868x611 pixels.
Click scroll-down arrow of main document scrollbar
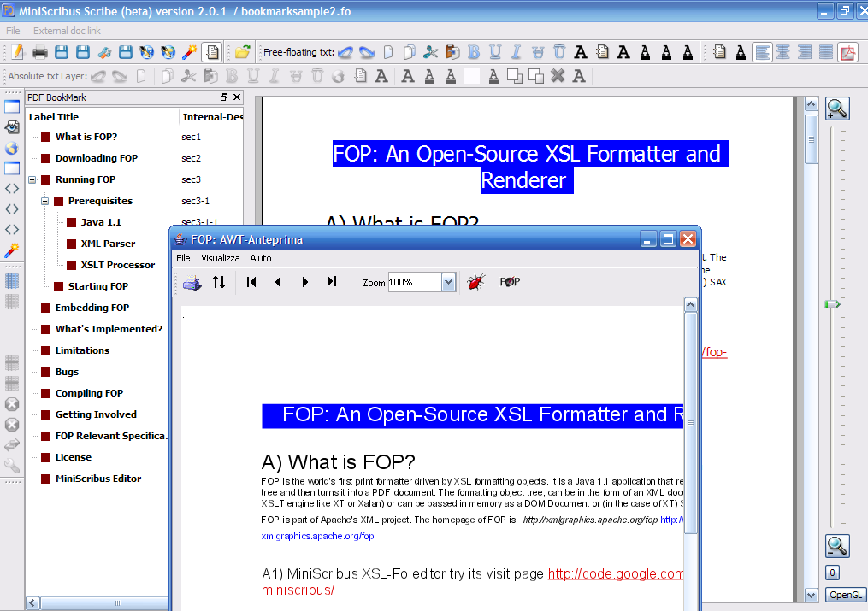point(812,596)
